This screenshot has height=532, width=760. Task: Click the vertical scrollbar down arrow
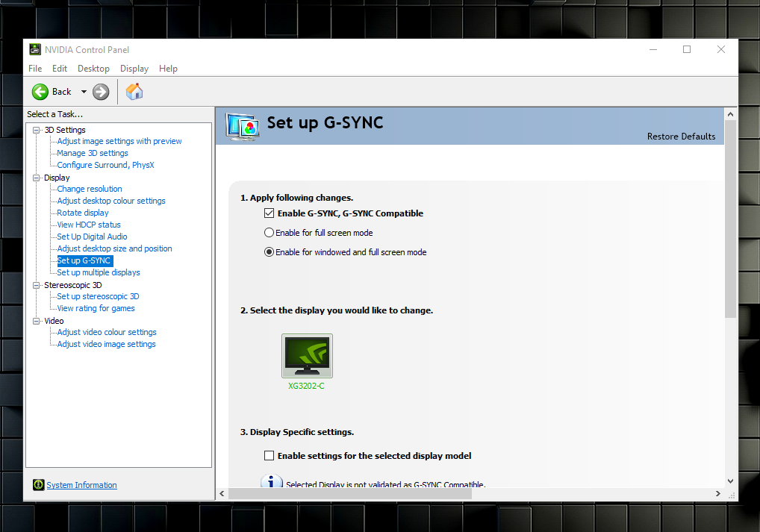coord(730,481)
